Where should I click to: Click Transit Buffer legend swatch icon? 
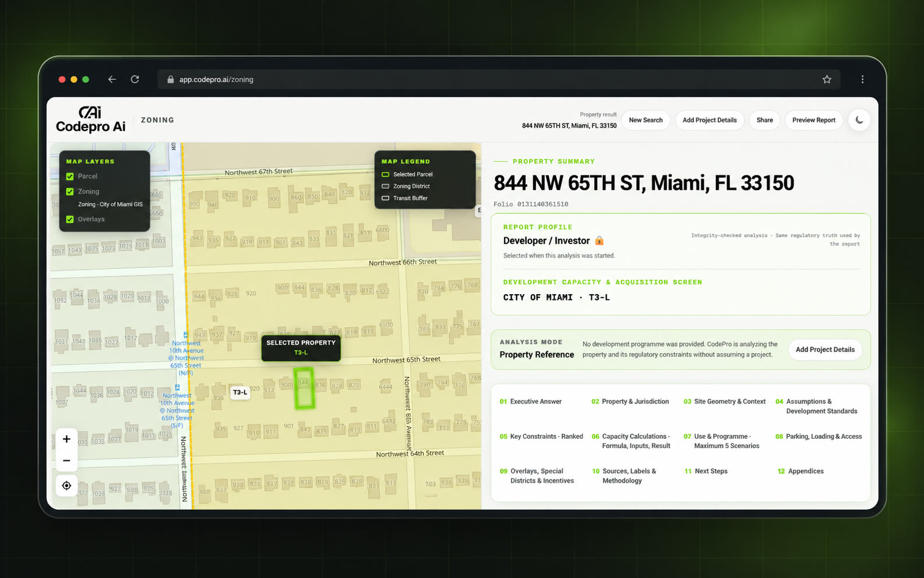pos(385,198)
